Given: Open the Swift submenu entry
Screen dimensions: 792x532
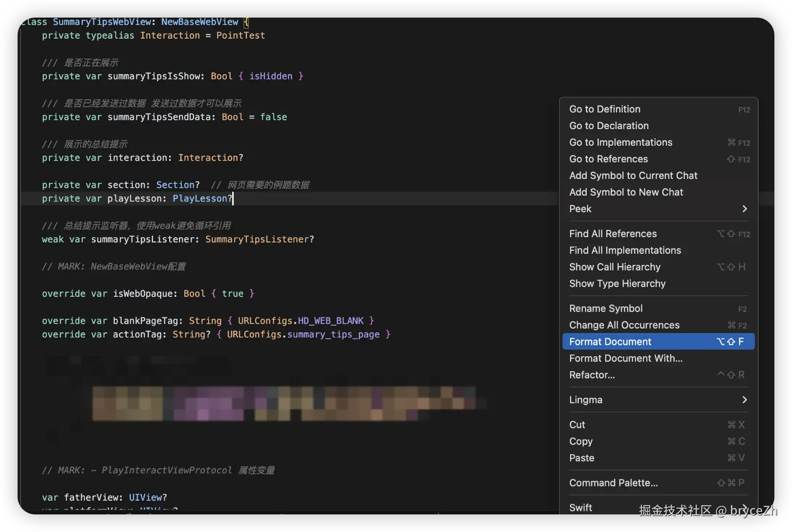Looking at the screenshot, I should 581,508.
